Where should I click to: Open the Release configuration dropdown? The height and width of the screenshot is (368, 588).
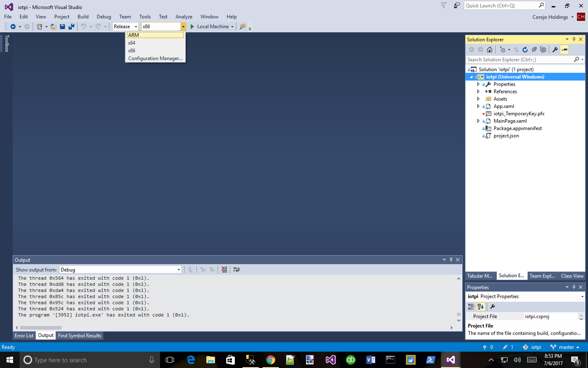click(x=125, y=27)
